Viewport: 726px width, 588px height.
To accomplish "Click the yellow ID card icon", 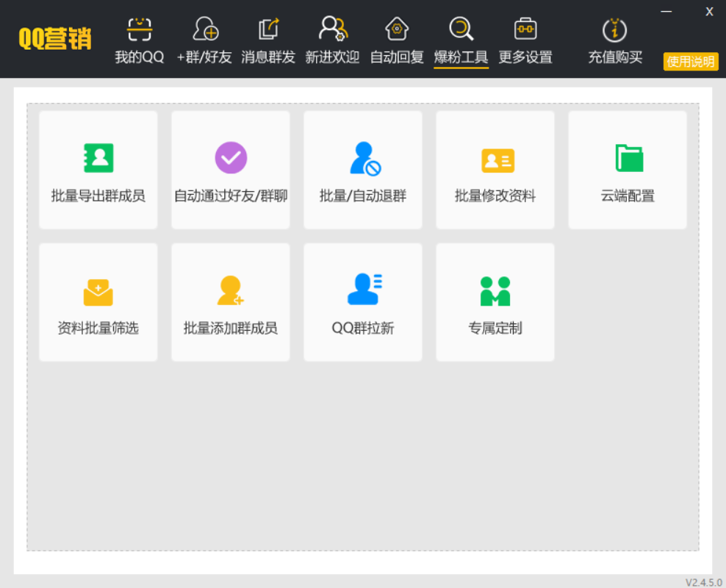I will [498, 161].
